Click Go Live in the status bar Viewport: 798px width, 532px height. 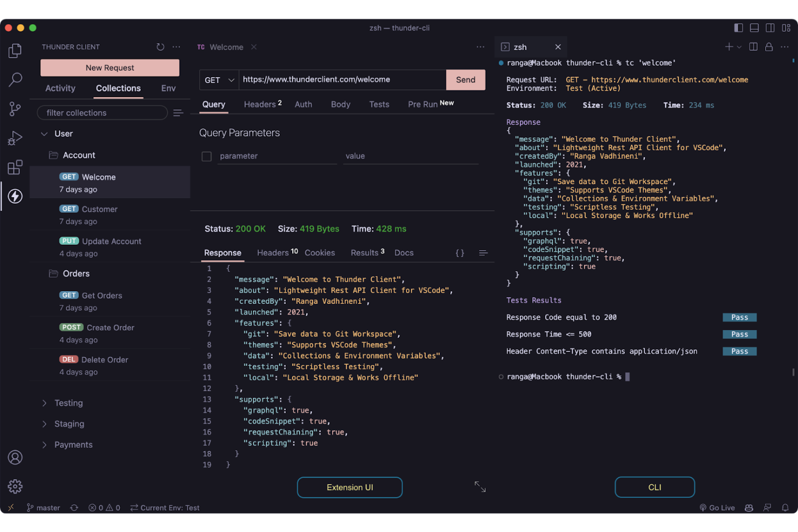(x=717, y=508)
